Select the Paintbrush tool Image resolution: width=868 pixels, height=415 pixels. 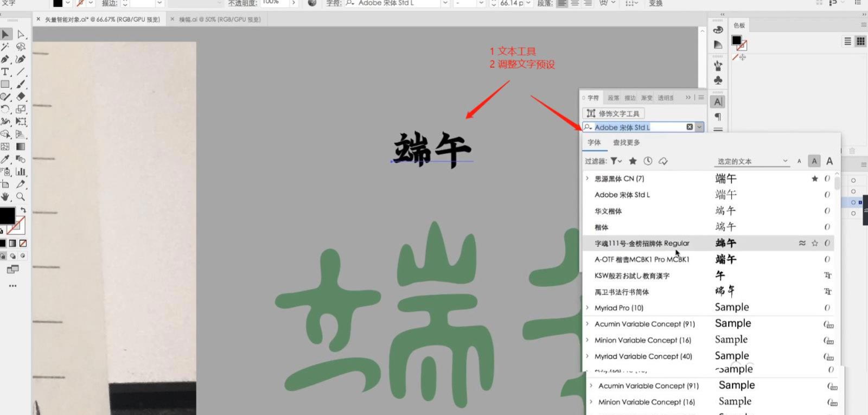click(x=21, y=84)
